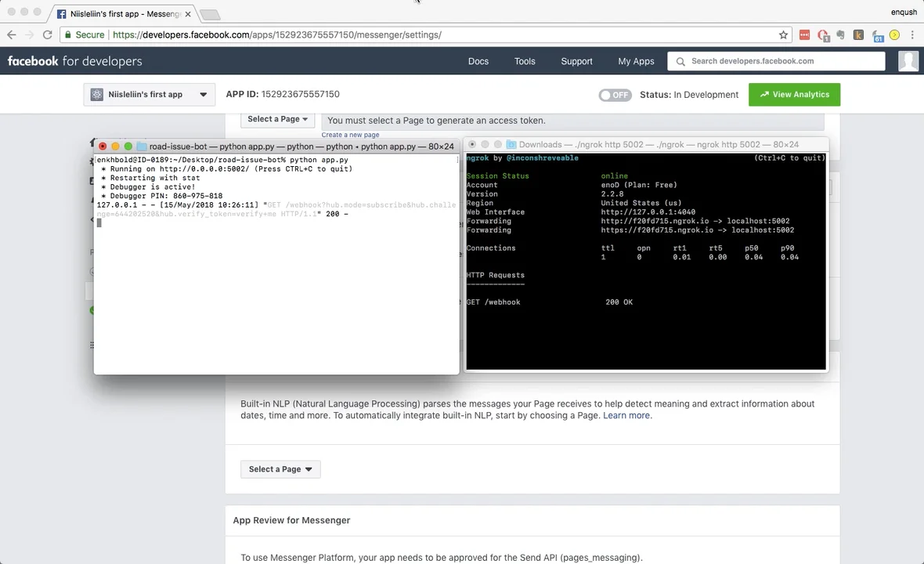924x564 pixels.
Task: Open the Support menu
Action: 576,61
